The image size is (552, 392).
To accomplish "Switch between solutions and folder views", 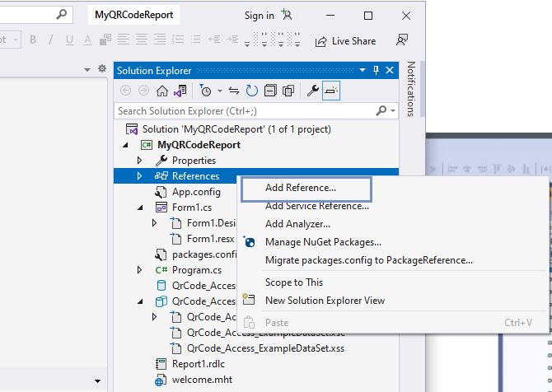I will click(180, 91).
